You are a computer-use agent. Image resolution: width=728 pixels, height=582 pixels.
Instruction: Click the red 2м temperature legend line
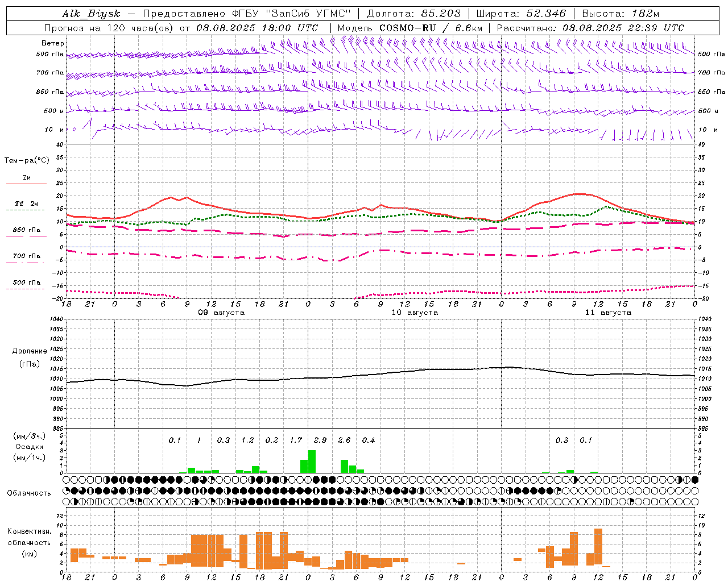point(26,184)
